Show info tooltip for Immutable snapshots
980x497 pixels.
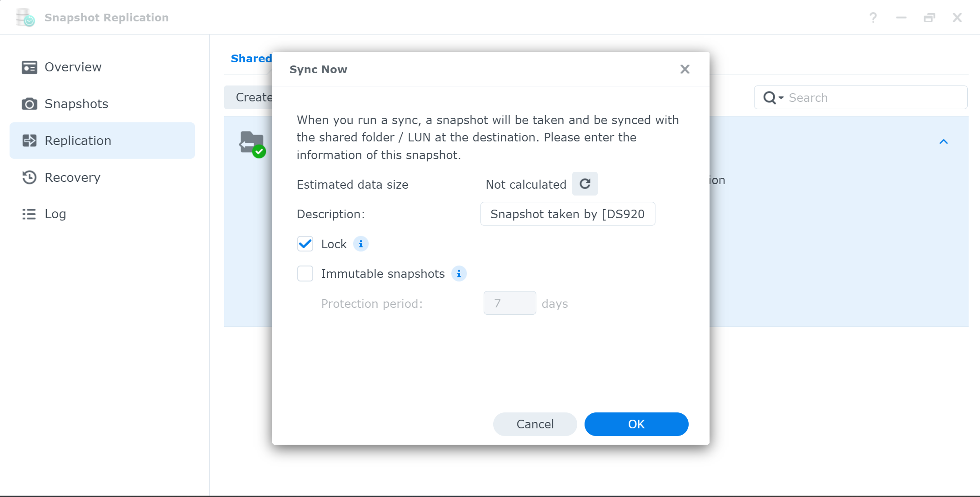point(459,274)
